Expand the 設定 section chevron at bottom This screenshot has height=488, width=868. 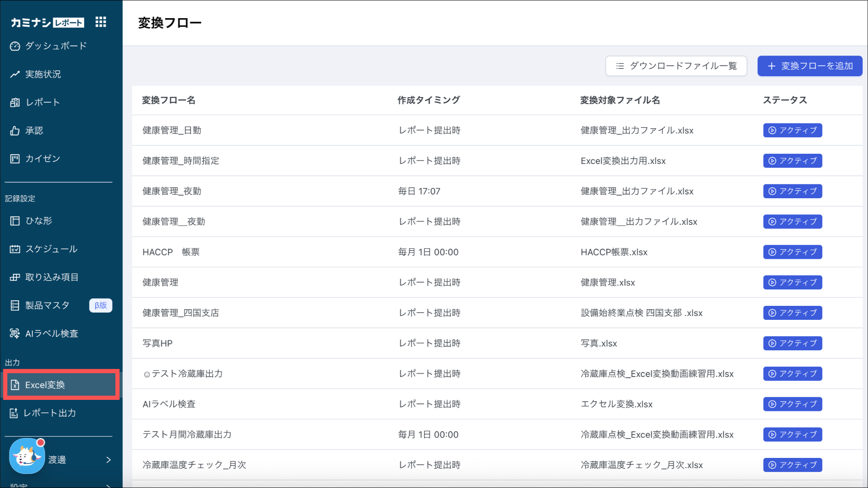(108, 485)
